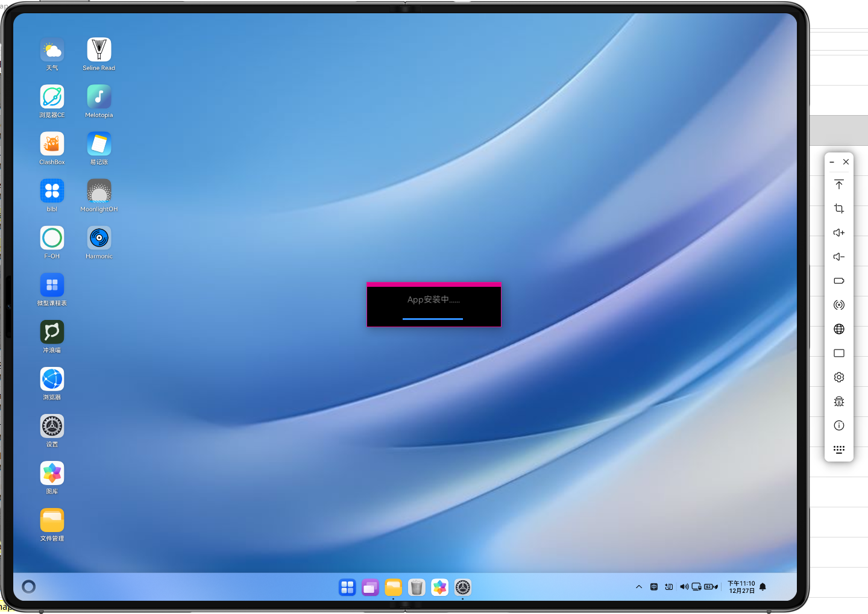Image resolution: width=868 pixels, height=614 pixels.
Task: Open the gallery flower icon in dock
Action: coord(439,587)
